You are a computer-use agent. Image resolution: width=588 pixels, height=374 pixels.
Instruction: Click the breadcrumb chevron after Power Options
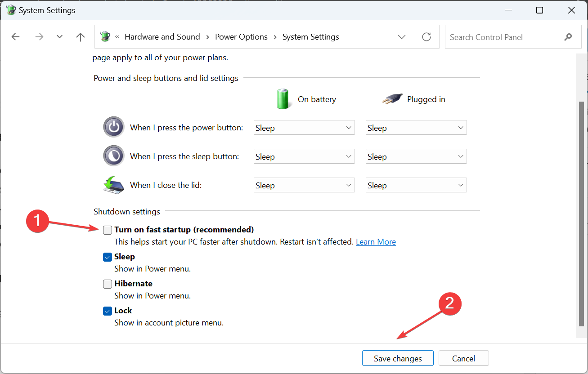[275, 37]
